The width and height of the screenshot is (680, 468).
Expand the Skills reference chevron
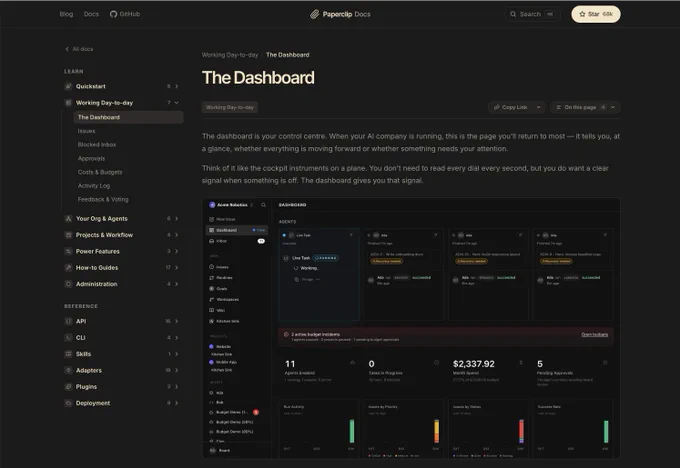pyautogui.click(x=177, y=354)
